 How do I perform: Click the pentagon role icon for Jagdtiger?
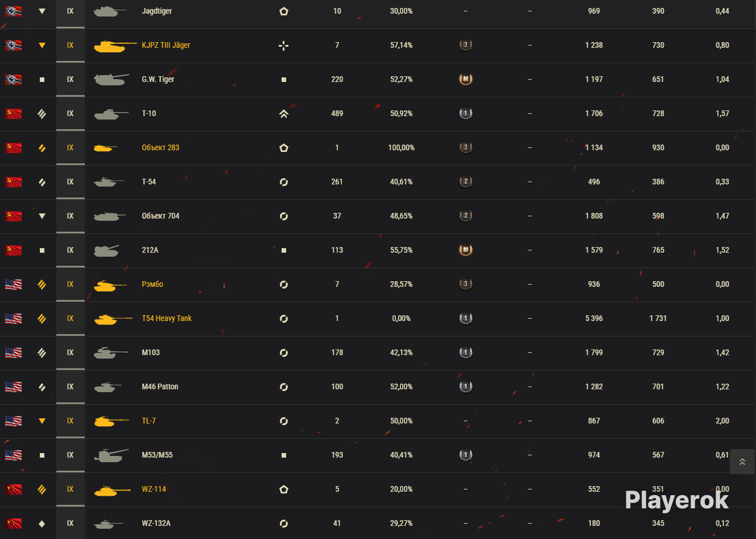tap(284, 11)
